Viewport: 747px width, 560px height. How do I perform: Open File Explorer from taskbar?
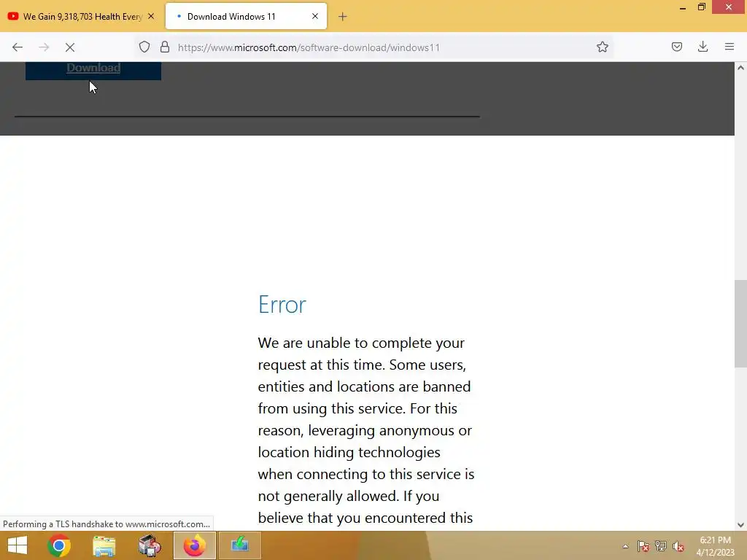click(104, 545)
